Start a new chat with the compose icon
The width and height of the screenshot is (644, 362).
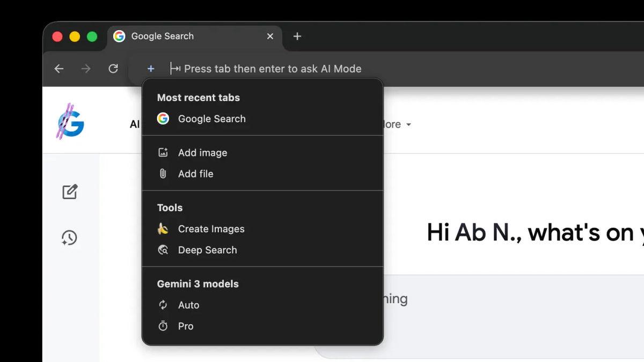coord(70,191)
